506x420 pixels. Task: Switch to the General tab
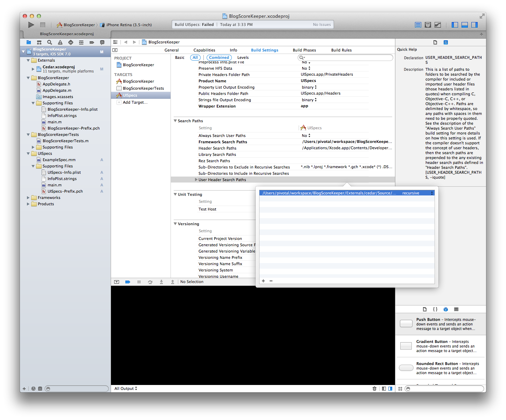[x=172, y=50]
